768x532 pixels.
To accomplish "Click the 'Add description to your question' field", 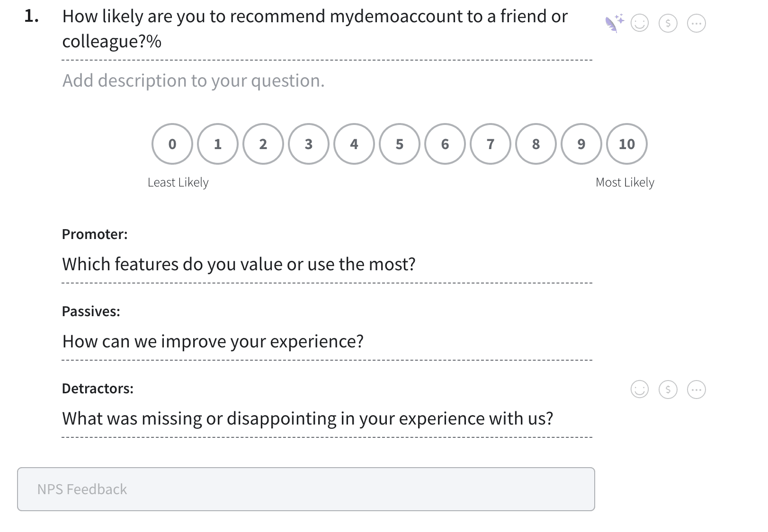I will (194, 81).
